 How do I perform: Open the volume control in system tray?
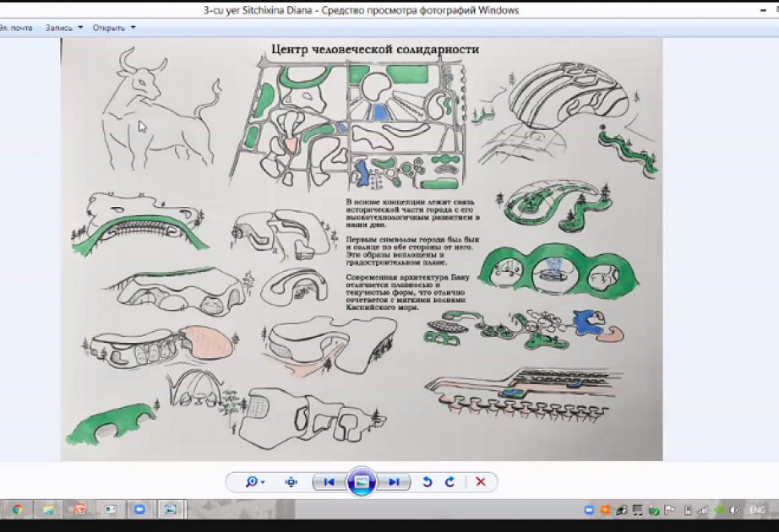pos(735,510)
